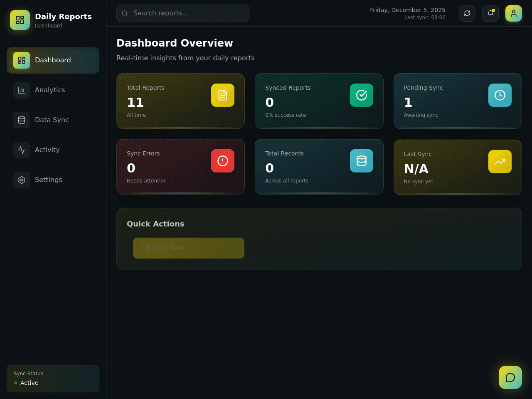Viewport: 532px width, 399px height.
Task: Open the user profile avatar
Action: (x=514, y=13)
